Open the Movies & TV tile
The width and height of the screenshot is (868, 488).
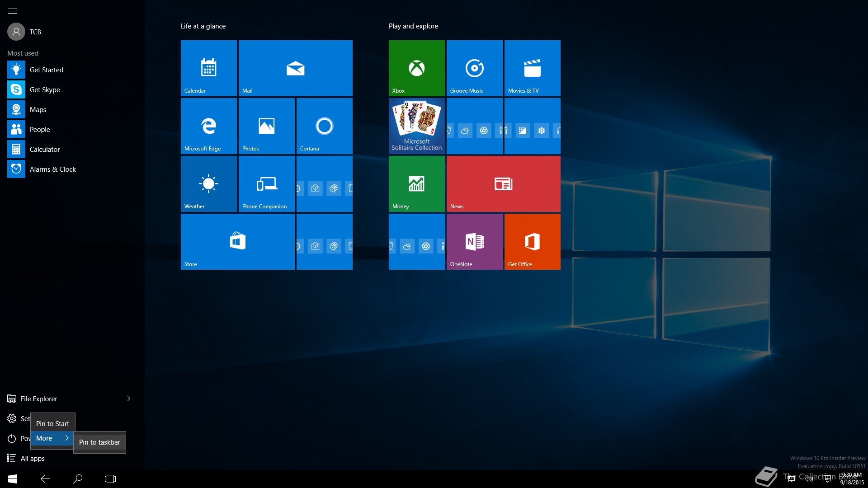click(532, 68)
